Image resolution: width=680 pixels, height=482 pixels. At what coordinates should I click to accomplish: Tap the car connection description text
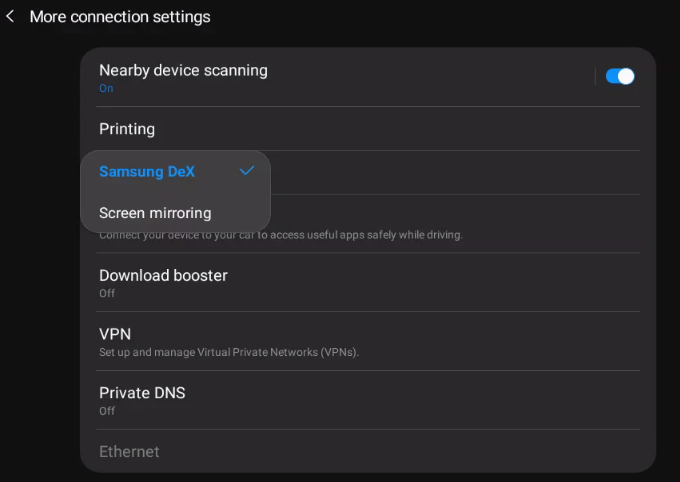coord(281,235)
